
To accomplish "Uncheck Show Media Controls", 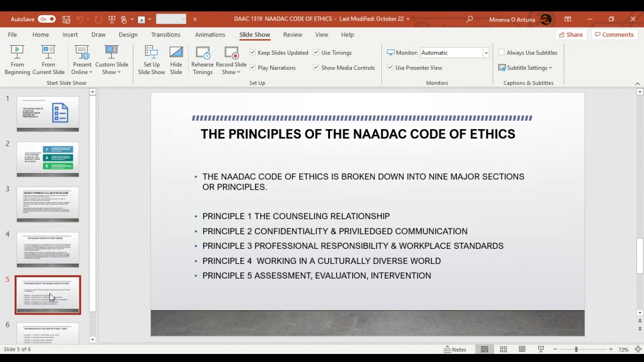I will 316,67.
